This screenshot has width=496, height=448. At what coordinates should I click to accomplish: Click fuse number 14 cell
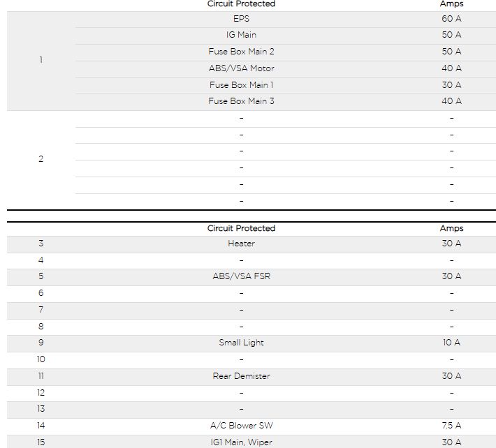[x=41, y=426]
